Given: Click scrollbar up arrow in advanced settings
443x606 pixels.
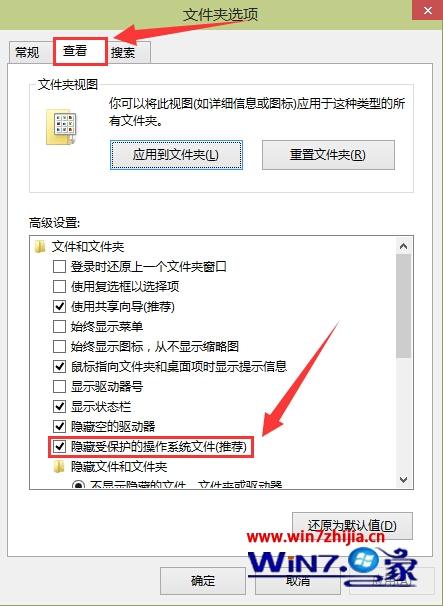Looking at the screenshot, I should pos(404,246).
